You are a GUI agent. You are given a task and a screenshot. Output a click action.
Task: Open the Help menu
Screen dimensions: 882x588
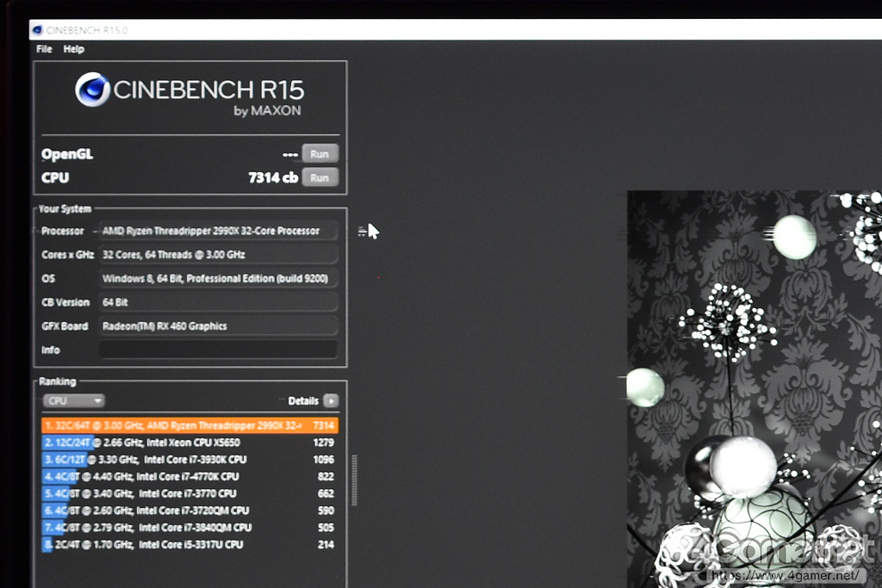pos(74,49)
